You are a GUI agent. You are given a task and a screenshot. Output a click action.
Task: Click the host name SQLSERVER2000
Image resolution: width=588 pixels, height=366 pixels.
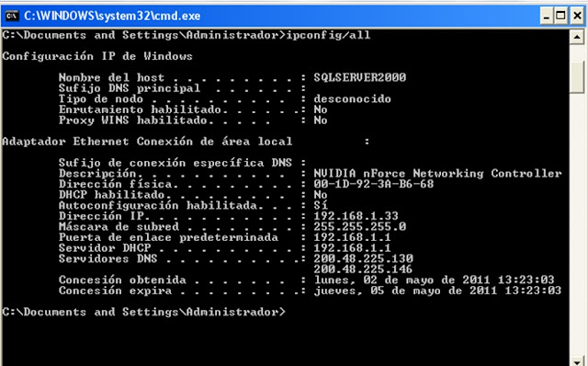[x=360, y=77]
